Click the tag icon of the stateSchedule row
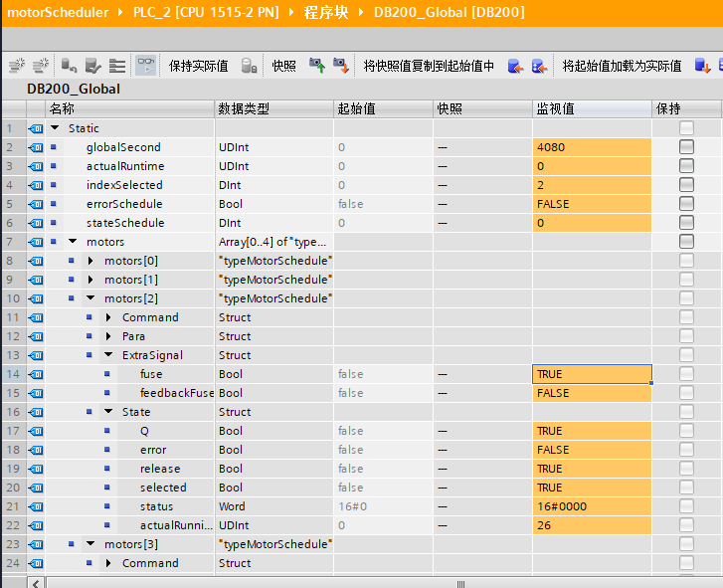This screenshot has width=723, height=588. [36, 223]
